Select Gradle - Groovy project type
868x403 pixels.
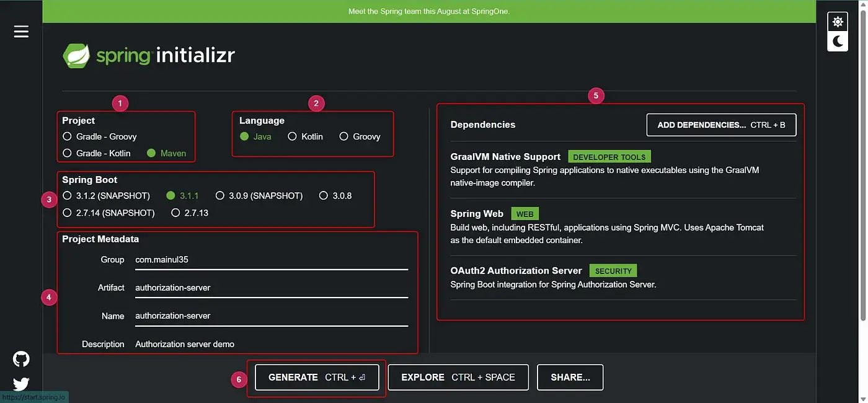point(100,136)
